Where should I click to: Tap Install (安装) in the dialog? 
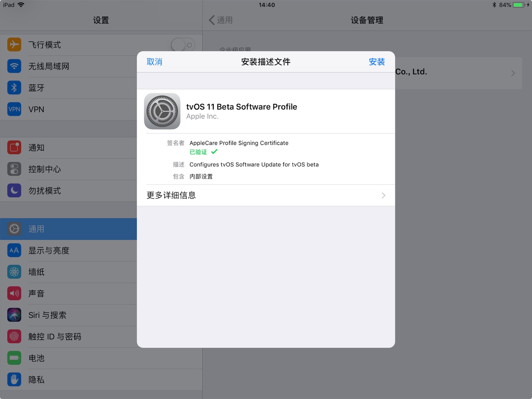coord(377,62)
